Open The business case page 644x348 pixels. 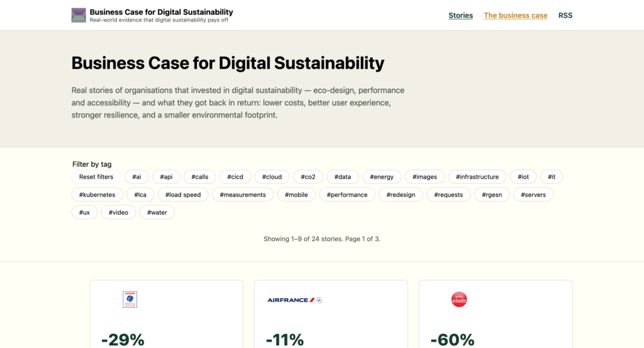click(516, 15)
